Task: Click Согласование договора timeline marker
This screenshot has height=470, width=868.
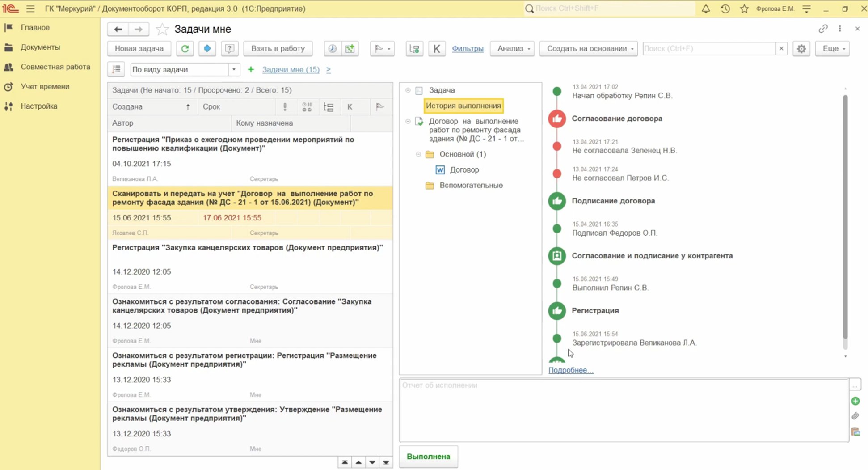Action: (557, 119)
